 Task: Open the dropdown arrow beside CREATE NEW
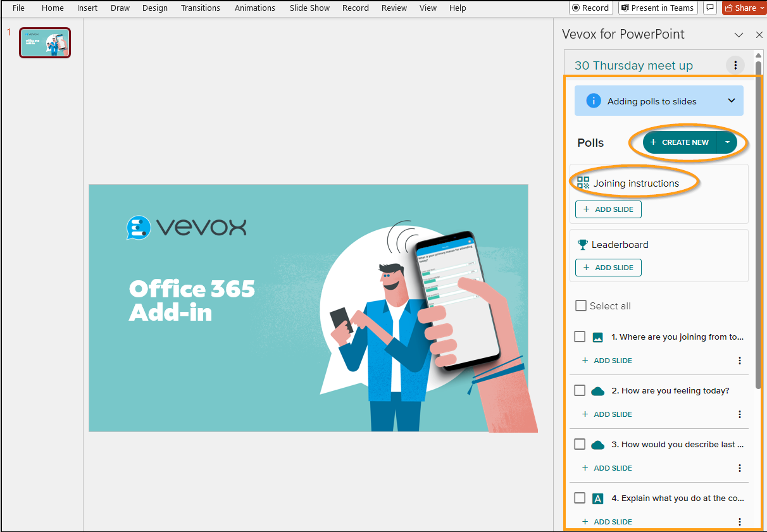(726, 142)
